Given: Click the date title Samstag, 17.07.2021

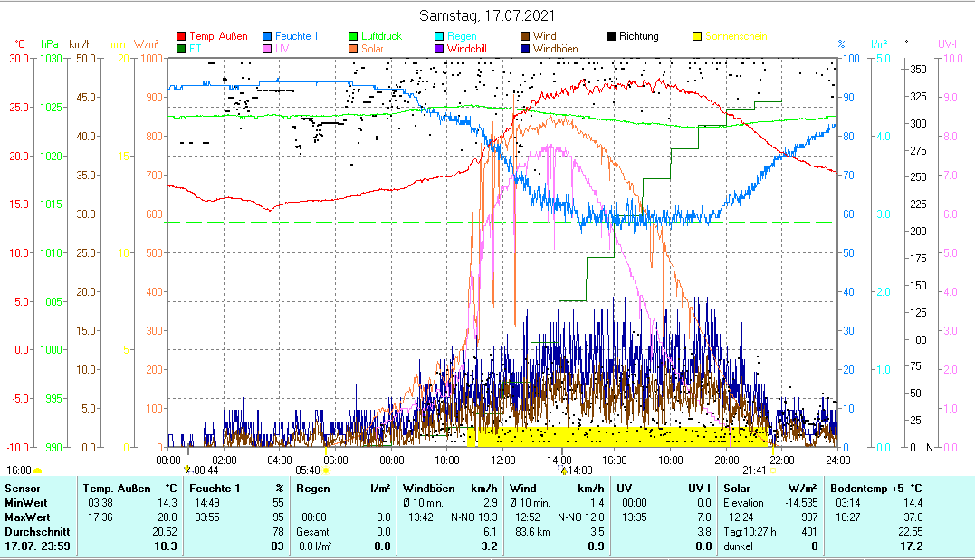Looking at the screenshot, I should [x=488, y=16].
